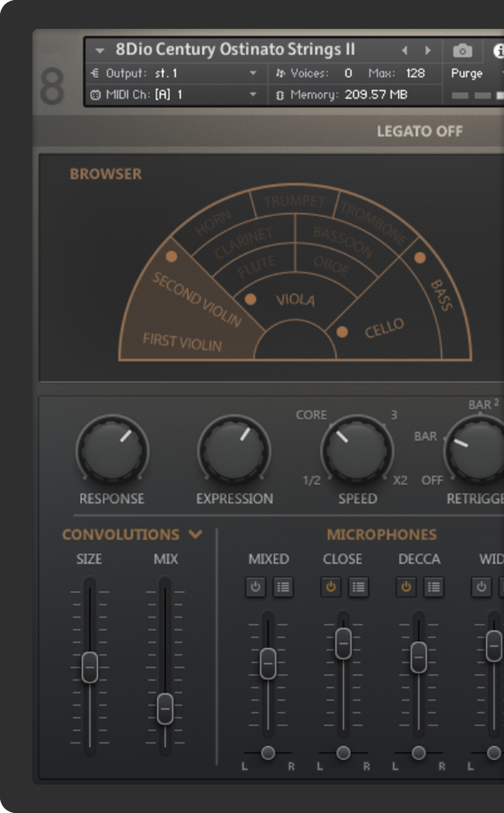
Task: Disable the CLOSE microphone power button
Action: (331, 587)
